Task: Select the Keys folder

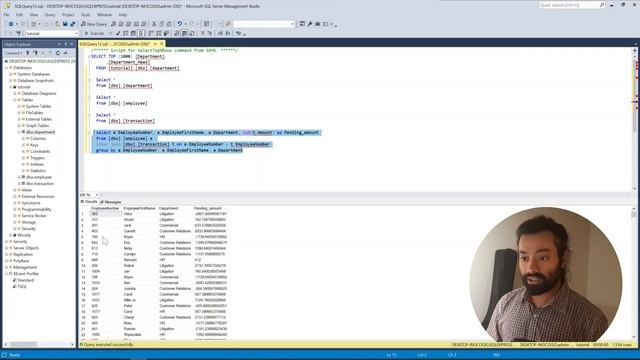Action: coord(34,145)
